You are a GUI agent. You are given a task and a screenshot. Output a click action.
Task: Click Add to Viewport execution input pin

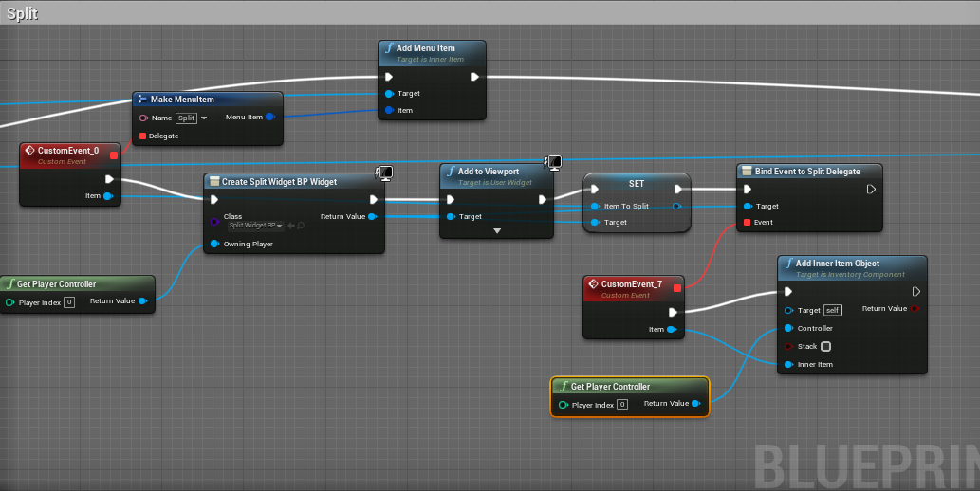pyautogui.click(x=451, y=200)
